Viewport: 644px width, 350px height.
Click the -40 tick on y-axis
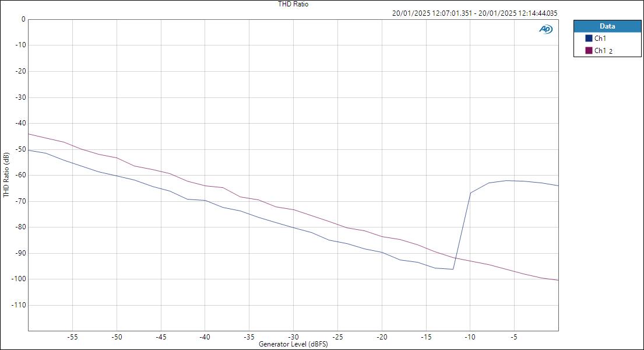(20, 123)
